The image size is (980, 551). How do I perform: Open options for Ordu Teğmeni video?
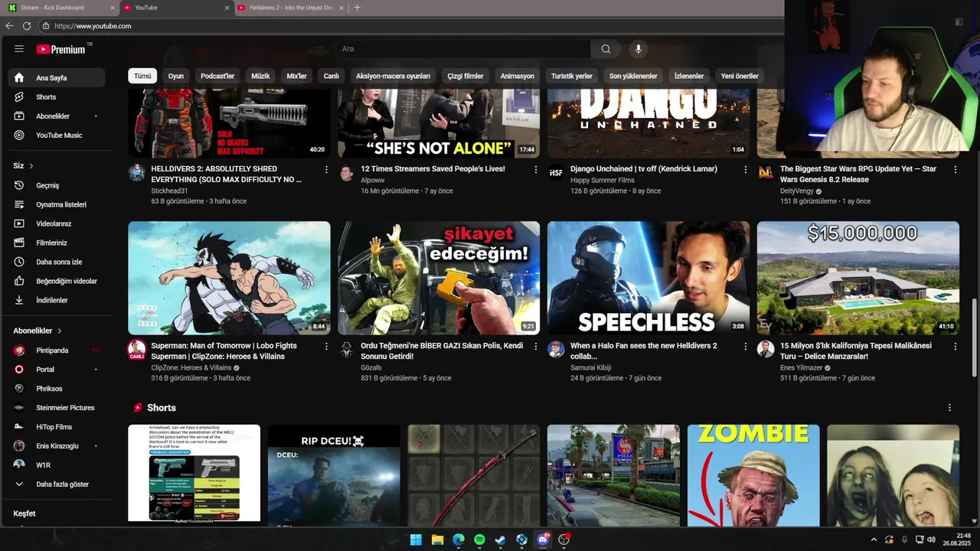point(536,346)
